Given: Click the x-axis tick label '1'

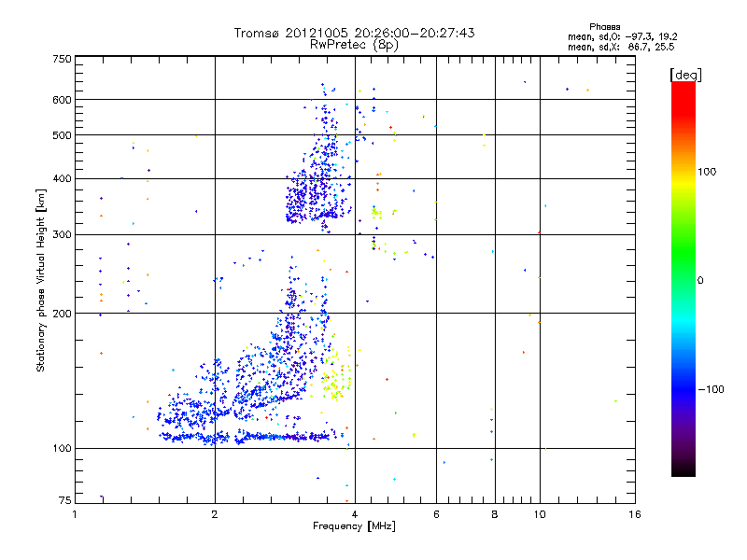Looking at the screenshot, I should click(75, 514).
